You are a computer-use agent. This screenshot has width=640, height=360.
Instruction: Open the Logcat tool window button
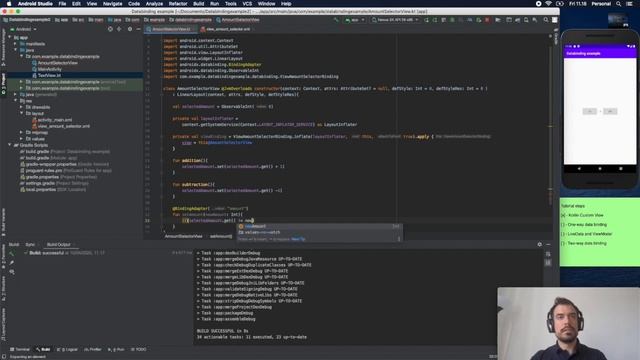67,349
